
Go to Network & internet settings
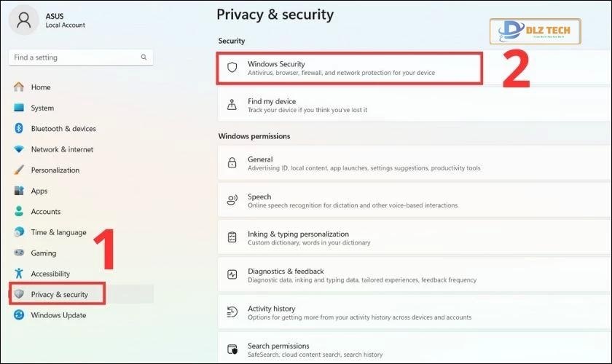coord(62,149)
